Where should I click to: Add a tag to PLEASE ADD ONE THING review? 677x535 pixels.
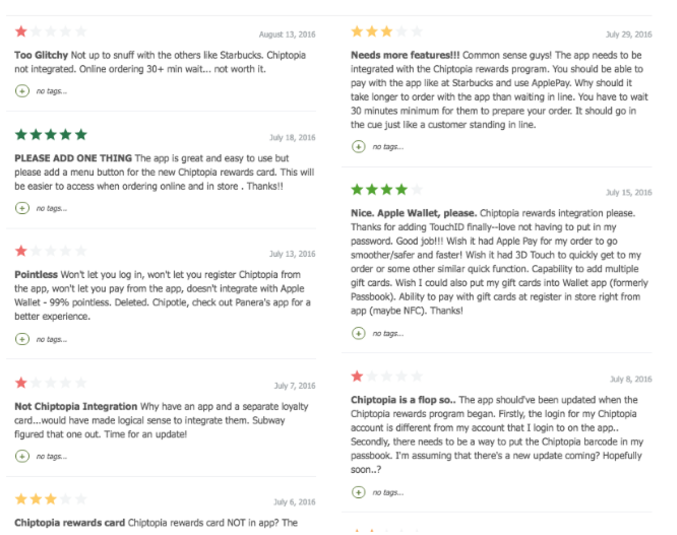point(22,208)
